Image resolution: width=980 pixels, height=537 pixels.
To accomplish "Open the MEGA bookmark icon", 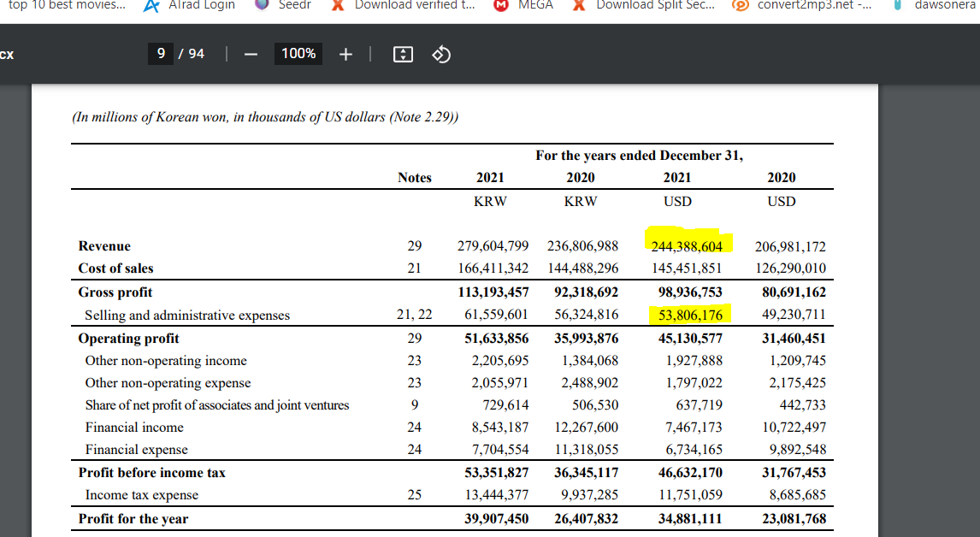I will (500, 6).
